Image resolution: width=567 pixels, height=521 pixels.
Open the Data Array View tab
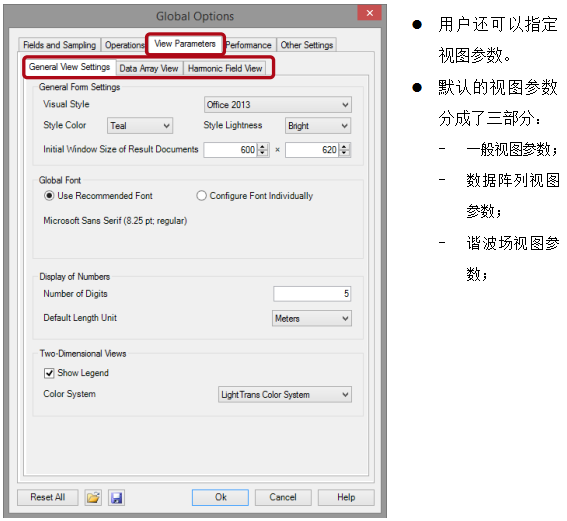[149, 69]
